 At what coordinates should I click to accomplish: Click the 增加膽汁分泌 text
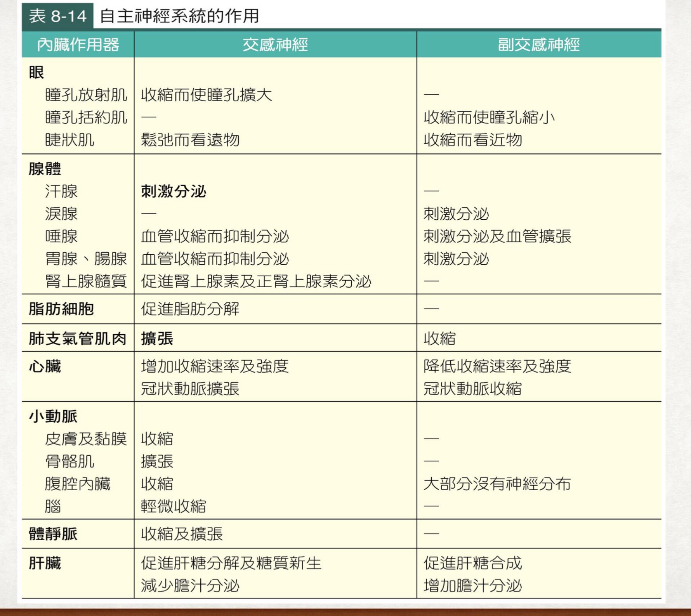click(x=473, y=586)
